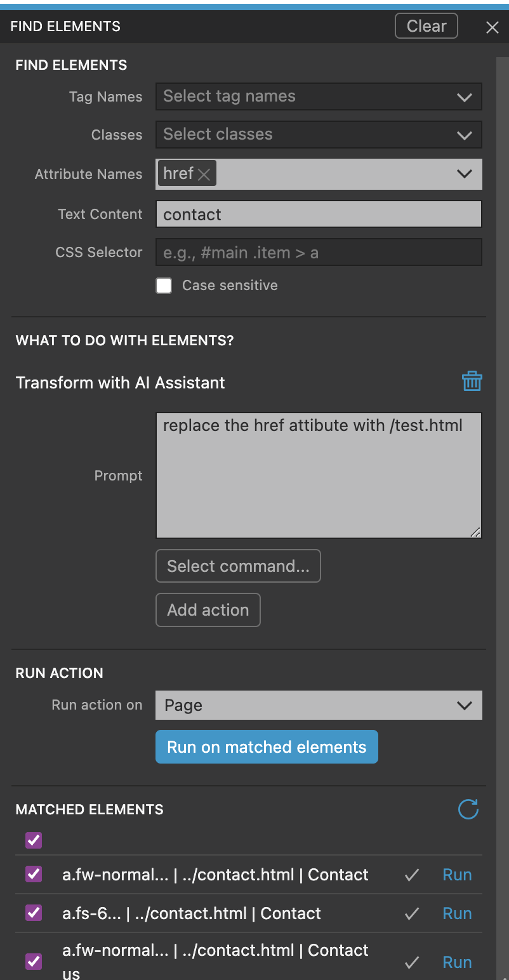509x980 pixels.
Task: Refresh the matched elements list
Action: pos(468,809)
